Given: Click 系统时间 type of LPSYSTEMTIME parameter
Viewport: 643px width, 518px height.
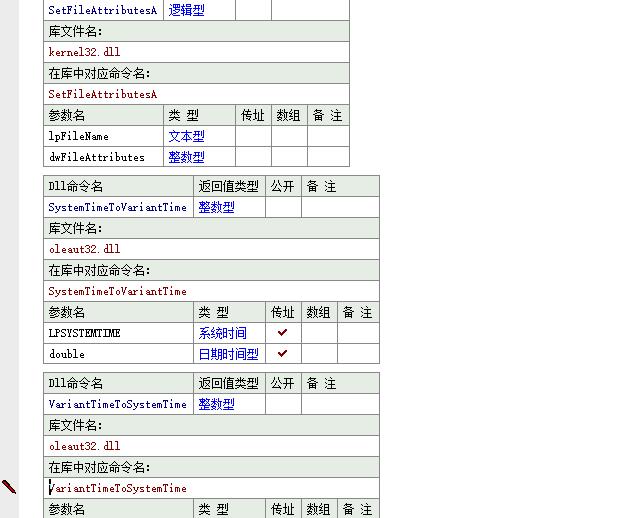Looking at the screenshot, I should click(222, 333).
